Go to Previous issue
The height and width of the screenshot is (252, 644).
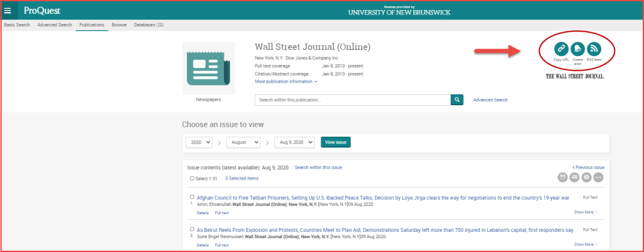click(x=588, y=168)
